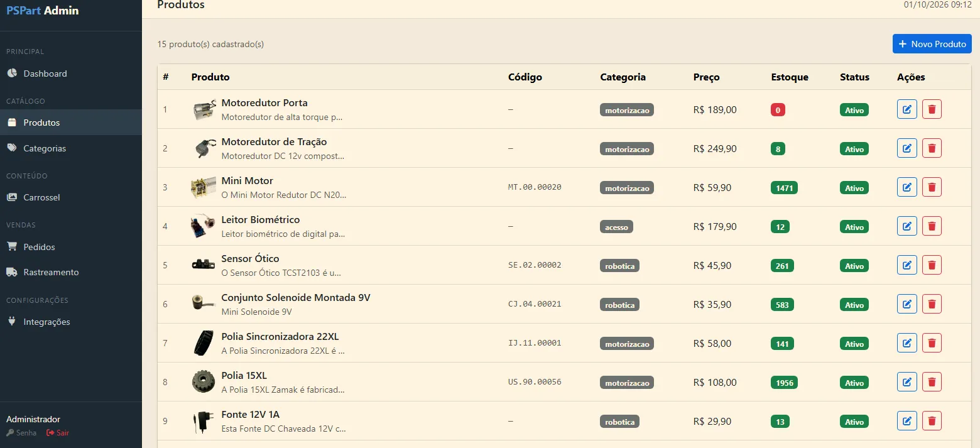The width and height of the screenshot is (980, 448).
Task: Open Rastreamento in the sidebar
Action: [71, 272]
